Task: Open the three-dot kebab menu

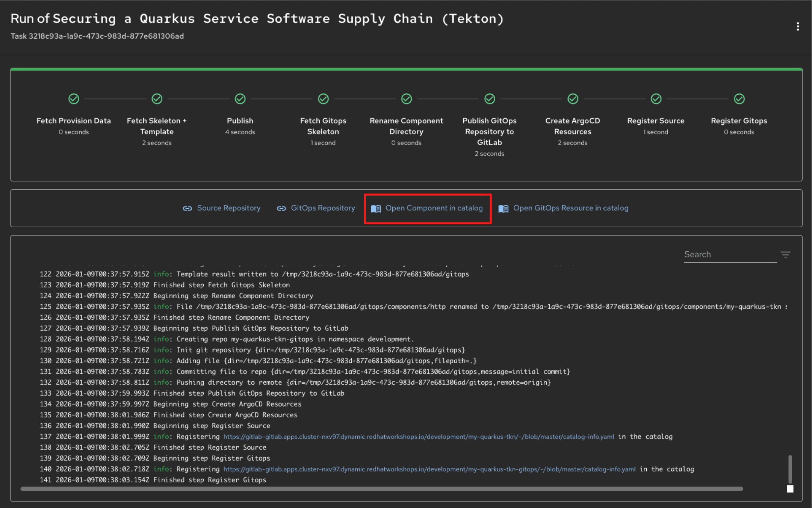Action: coord(797,26)
